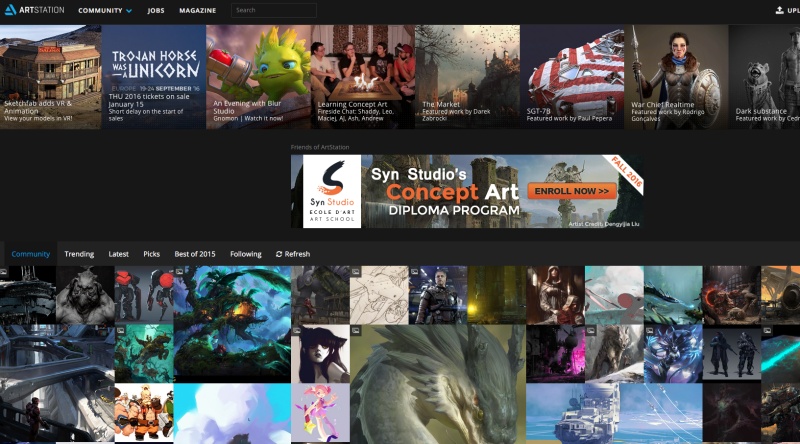Screen dimensions: 800x444
Task: Open An Evening with Blur Studio feature
Action: tap(258, 77)
